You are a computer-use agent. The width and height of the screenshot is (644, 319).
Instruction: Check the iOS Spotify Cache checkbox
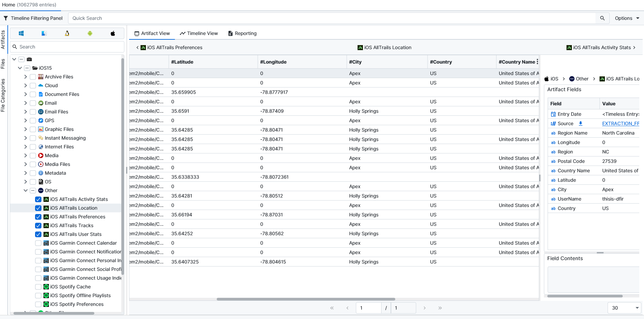tap(38, 287)
